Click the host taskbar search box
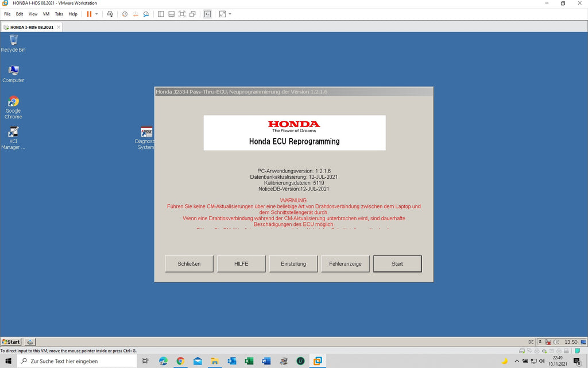 tap(77, 361)
